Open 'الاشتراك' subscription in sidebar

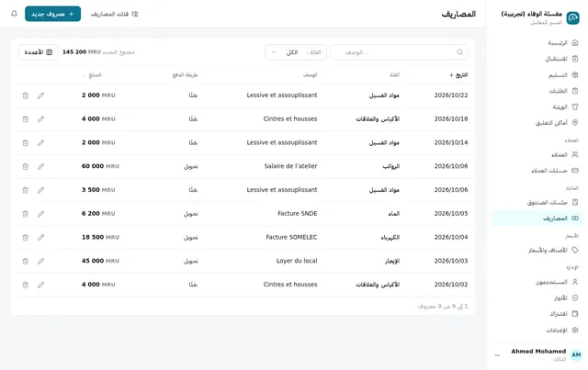[x=537, y=314]
